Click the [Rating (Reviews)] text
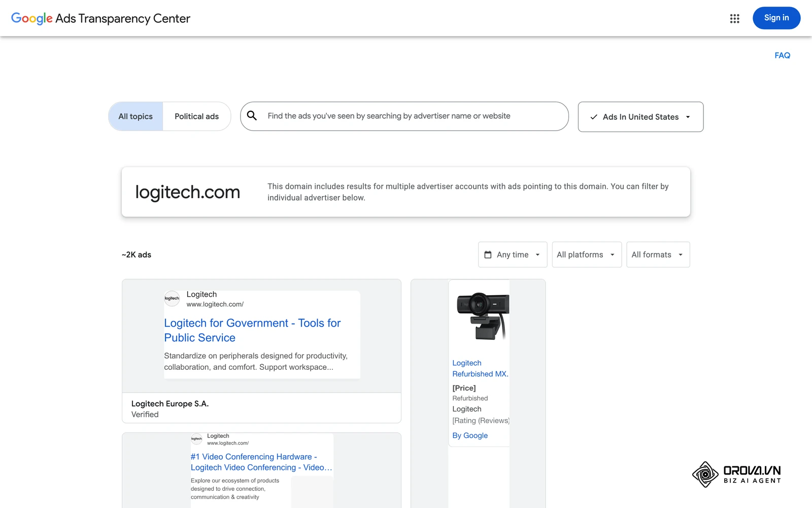Screen dimensions: 812x508 click(481, 421)
